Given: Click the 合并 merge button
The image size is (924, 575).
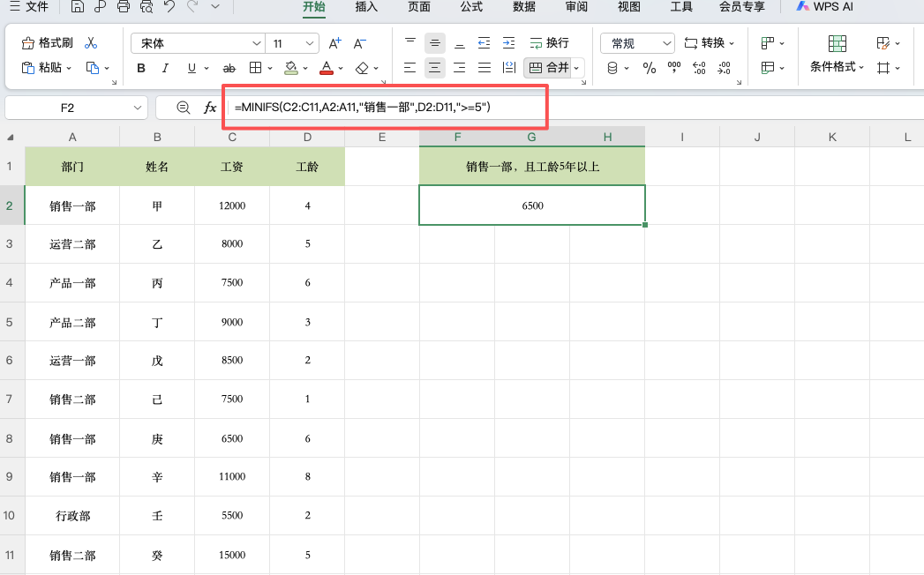Looking at the screenshot, I should [549, 68].
